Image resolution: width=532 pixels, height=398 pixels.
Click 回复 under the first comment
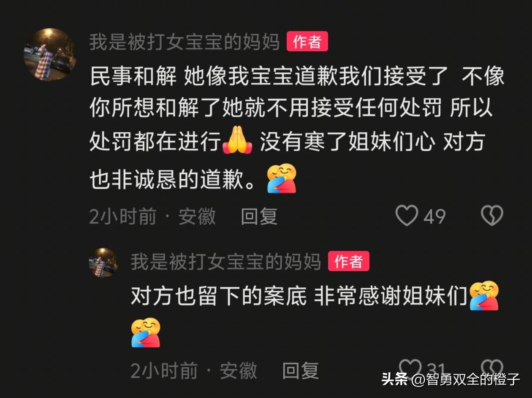click(x=259, y=217)
